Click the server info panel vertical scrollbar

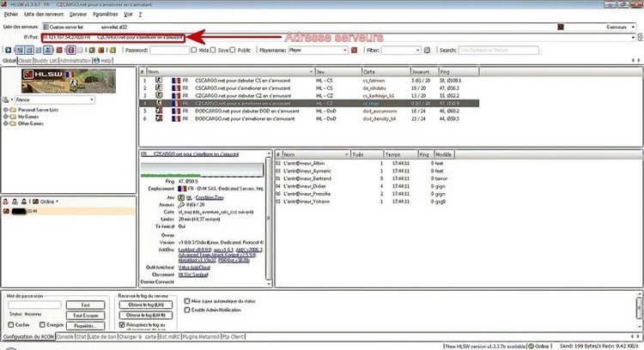click(x=269, y=218)
